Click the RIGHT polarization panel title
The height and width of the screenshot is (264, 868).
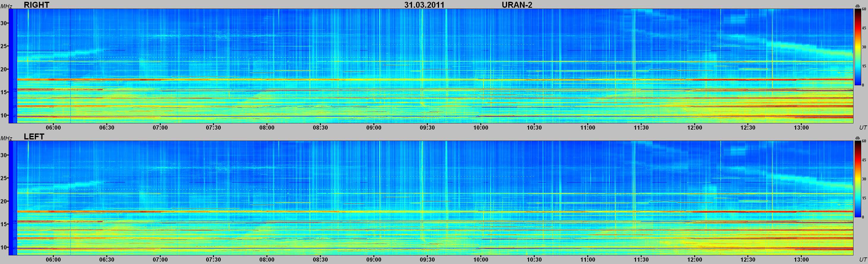[37, 5]
